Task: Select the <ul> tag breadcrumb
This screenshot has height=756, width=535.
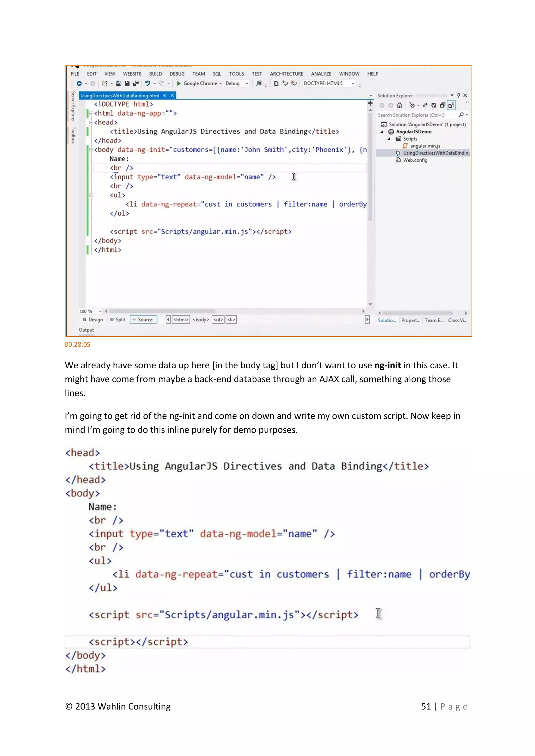Action: point(218,320)
